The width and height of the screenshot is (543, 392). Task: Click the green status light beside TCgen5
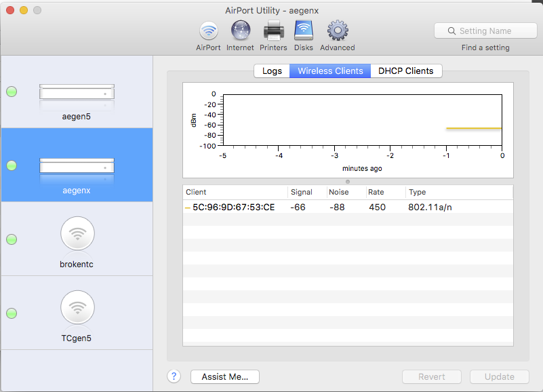click(x=12, y=313)
